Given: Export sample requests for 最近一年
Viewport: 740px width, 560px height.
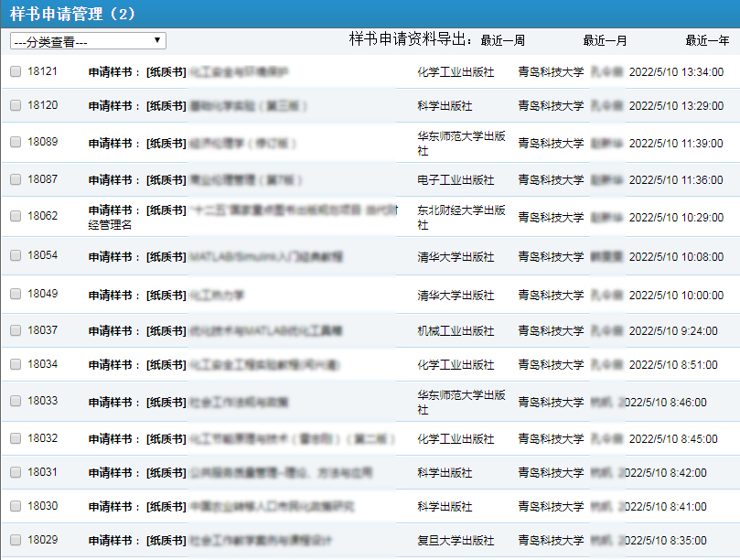Looking at the screenshot, I should [x=707, y=40].
